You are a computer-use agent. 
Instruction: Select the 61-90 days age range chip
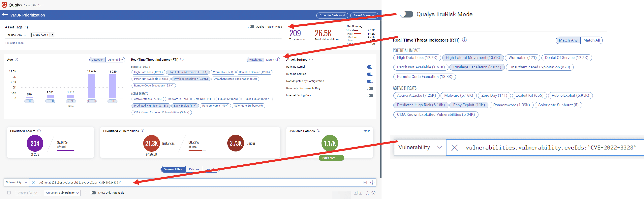coord(71,101)
